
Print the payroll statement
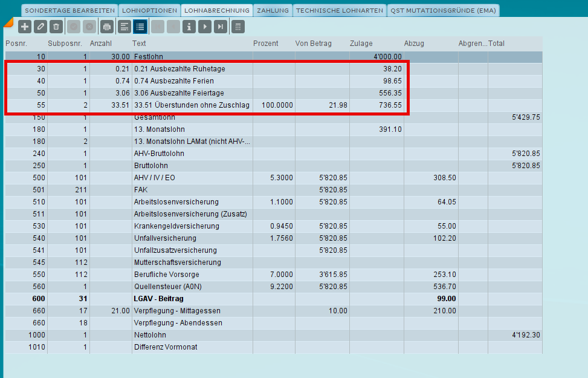(107, 27)
